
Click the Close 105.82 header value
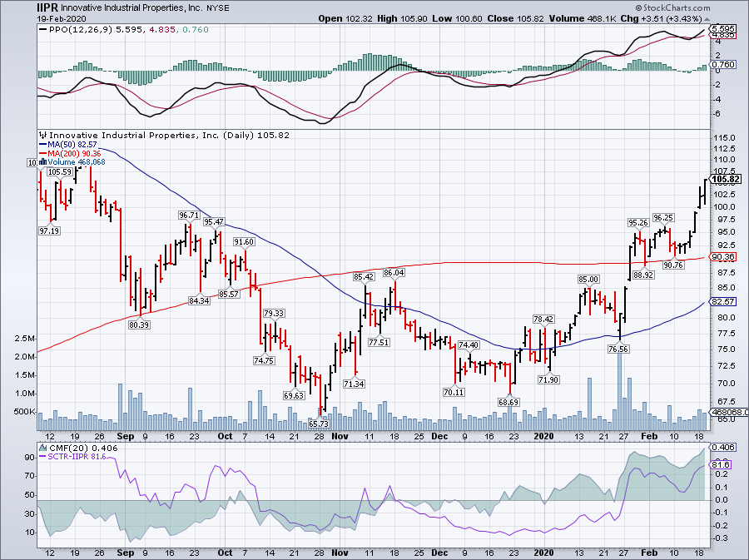[515, 18]
